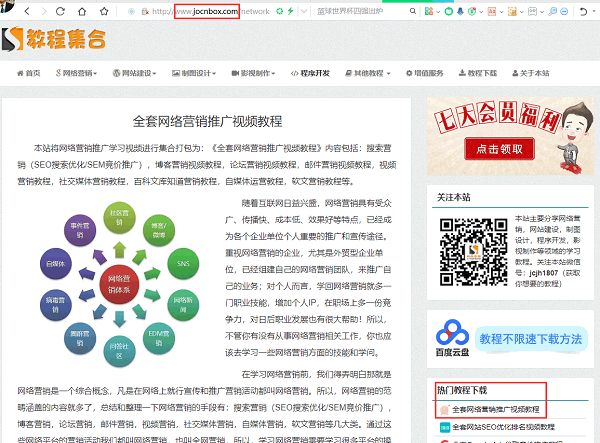Click the URL text in the address bar
600x443 pixels.
(211, 11)
